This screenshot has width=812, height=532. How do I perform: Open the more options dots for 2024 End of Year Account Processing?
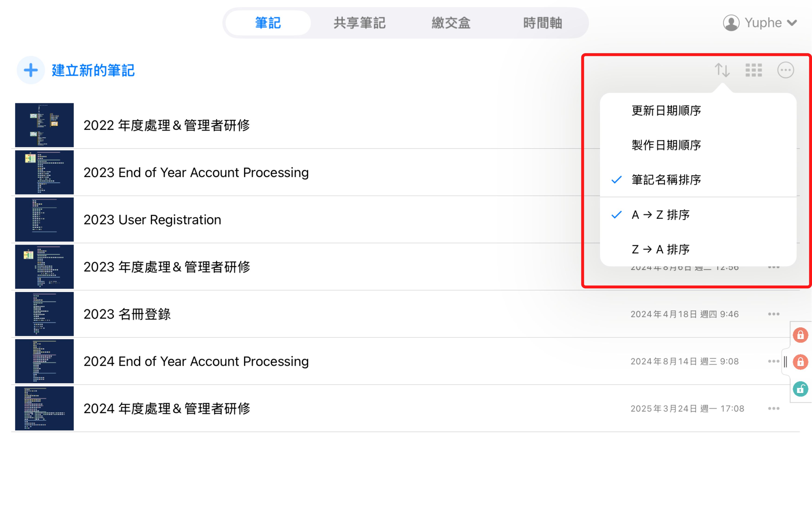pos(773,362)
